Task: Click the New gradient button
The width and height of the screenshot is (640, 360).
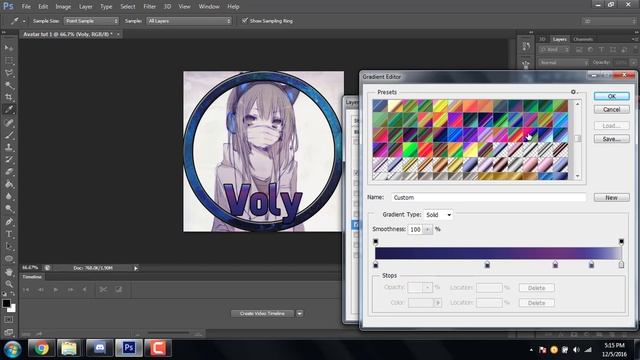Action: 611,198
